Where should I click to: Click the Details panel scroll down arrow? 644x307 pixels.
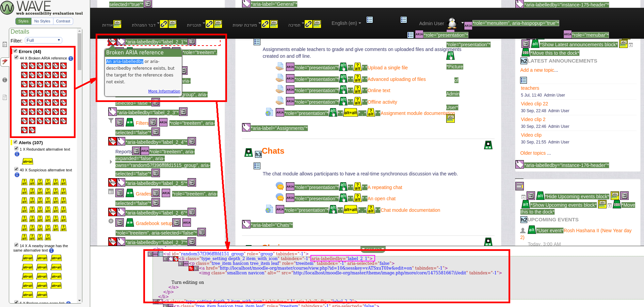[x=80, y=301]
